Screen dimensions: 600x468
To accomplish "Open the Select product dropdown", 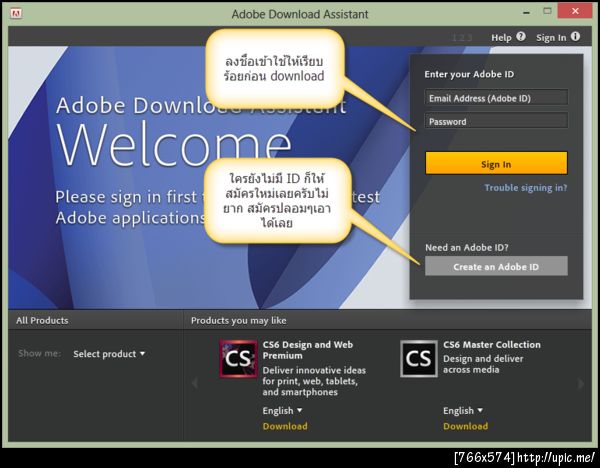I will 109,354.
